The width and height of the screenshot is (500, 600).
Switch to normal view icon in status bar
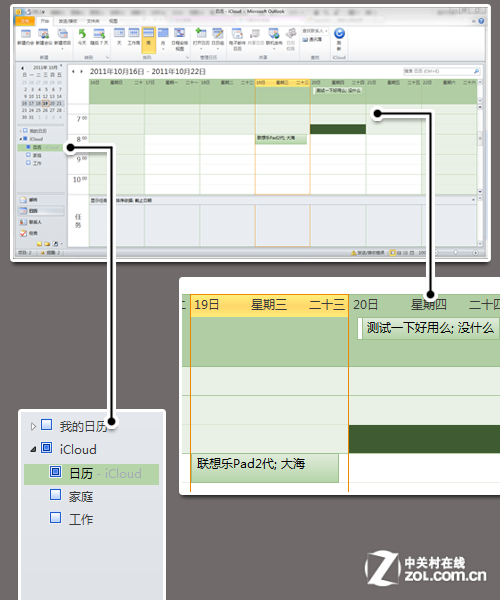[x=393, y=253]
